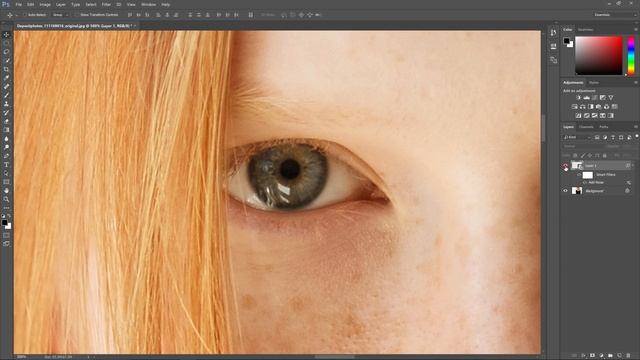Delete layer using the trash icon
This screenshot has height=360, width=640.
pos(628,356)
